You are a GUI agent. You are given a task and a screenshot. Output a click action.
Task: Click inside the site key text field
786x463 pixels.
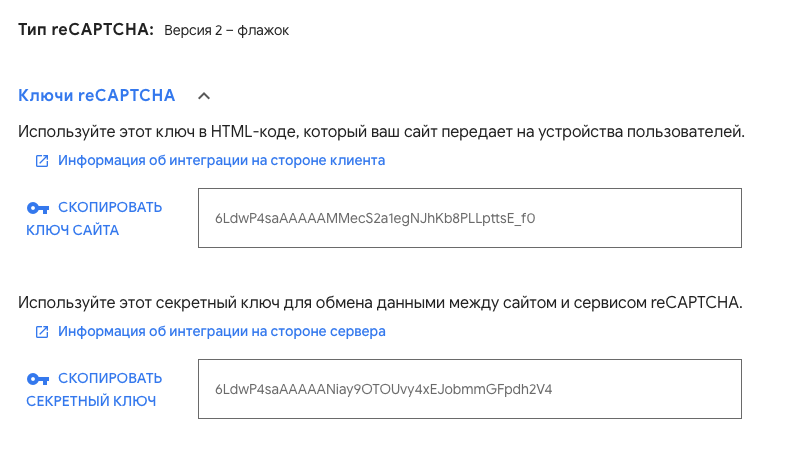tap(470, 218)
